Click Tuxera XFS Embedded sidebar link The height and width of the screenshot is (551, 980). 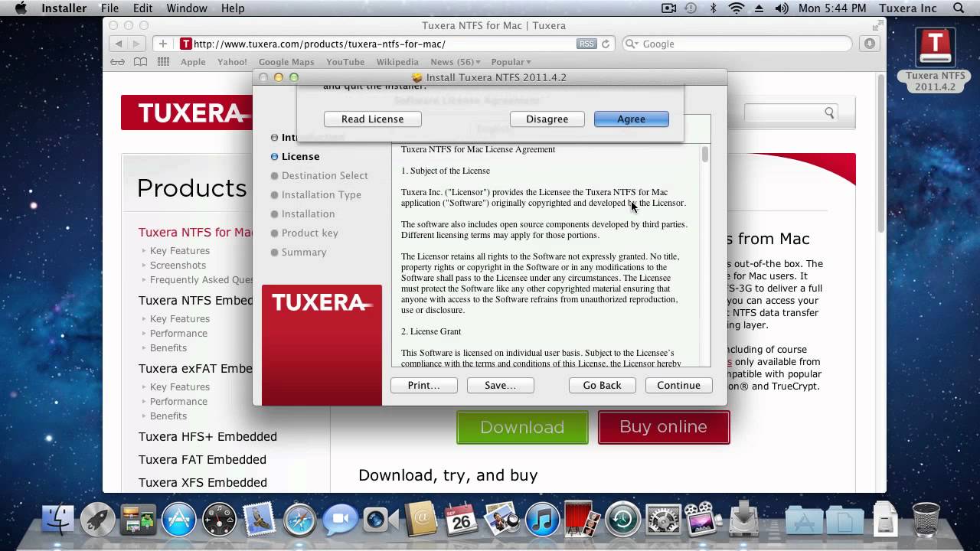coord(203,482)
